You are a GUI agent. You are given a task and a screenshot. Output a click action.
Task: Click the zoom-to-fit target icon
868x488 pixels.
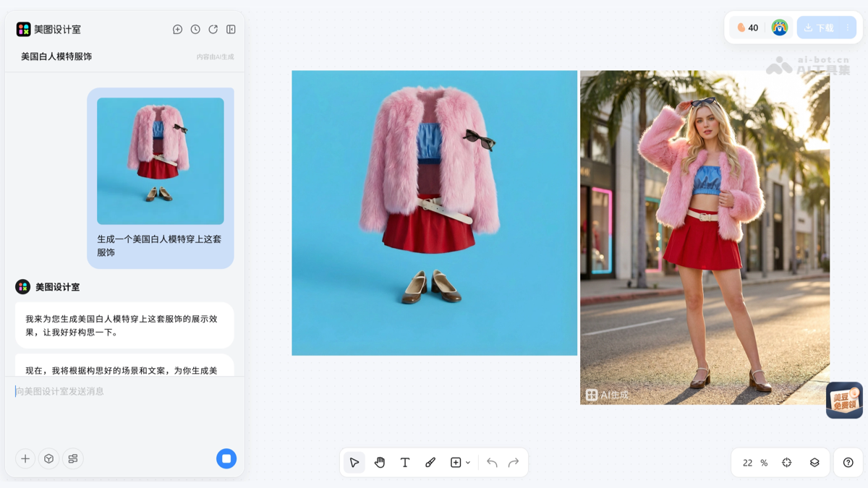tap(788, 462)
